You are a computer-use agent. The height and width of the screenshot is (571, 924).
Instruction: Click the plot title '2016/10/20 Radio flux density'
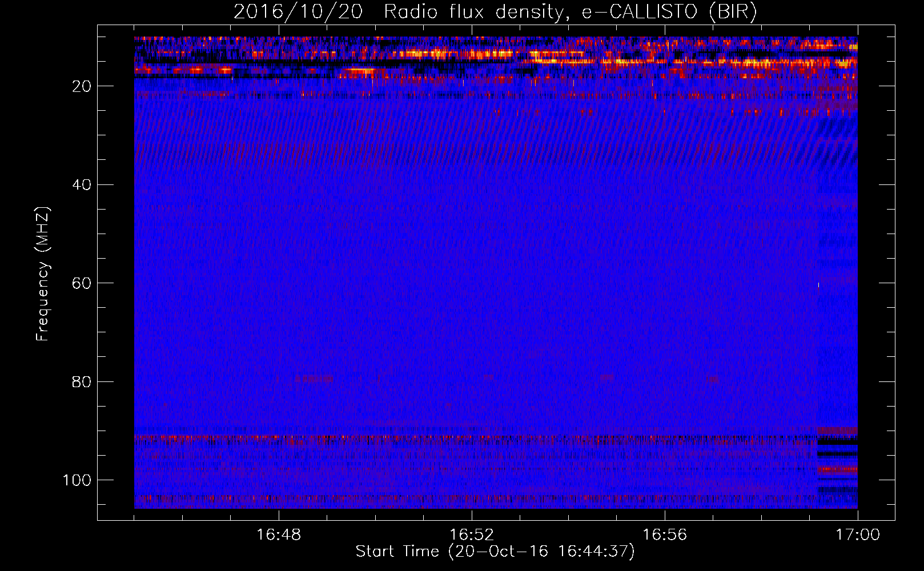click(495, 12)
